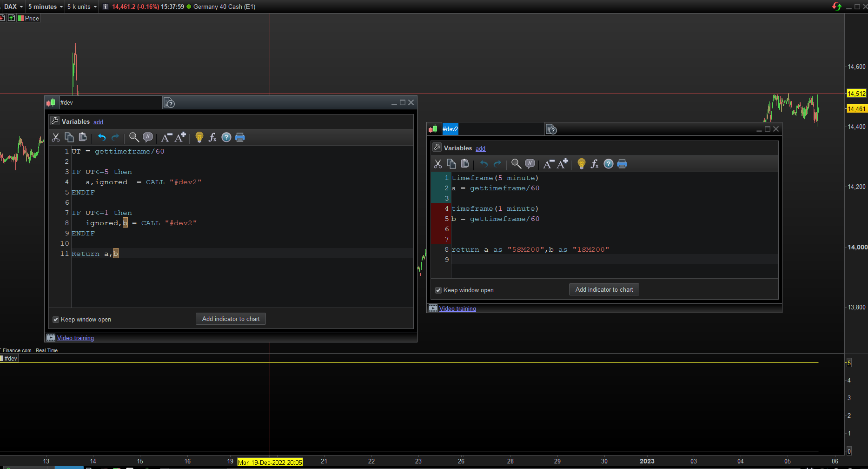This screenshot has width=868, height=469.
Task: Uncheck Keep window open in the #dev window
Action: click(x=56, y=320)
